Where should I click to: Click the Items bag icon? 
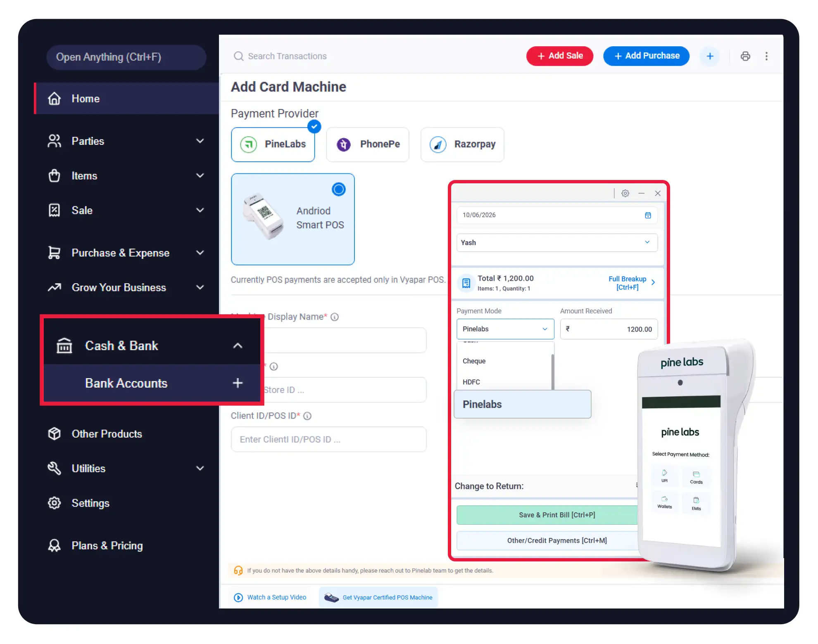[54, 176]
